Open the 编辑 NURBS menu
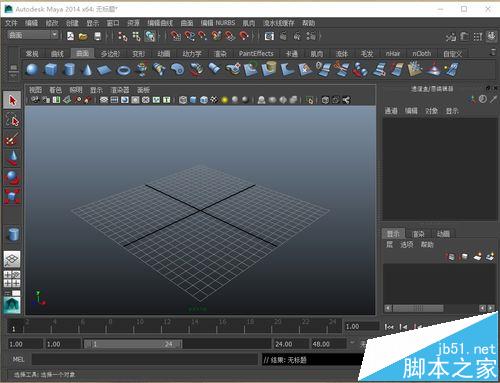This screenshot has height=383, width=500. pos(218,23)
